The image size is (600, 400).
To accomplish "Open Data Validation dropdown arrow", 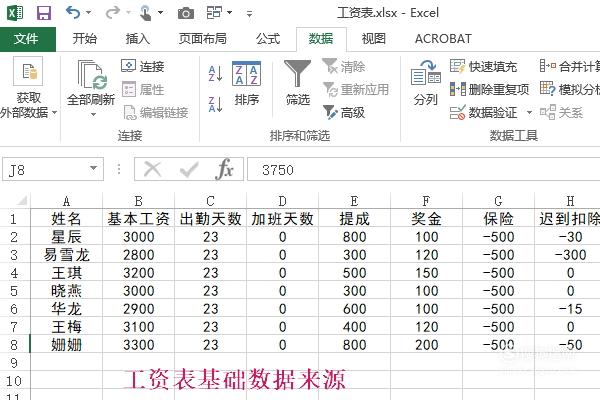I will (x=529, y=113).
